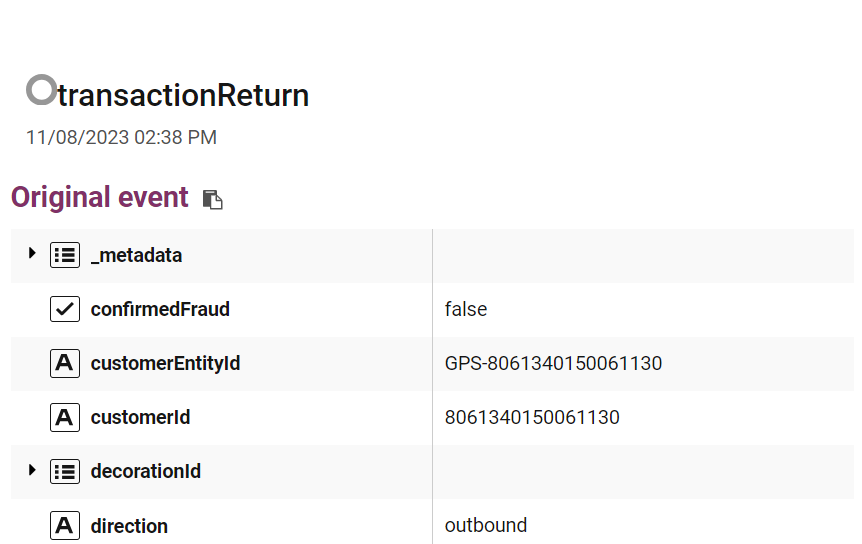The width and height of the screenshot is (862, 544).
Task: Click the value false for confirmedFraud
Action: [466, 309]
